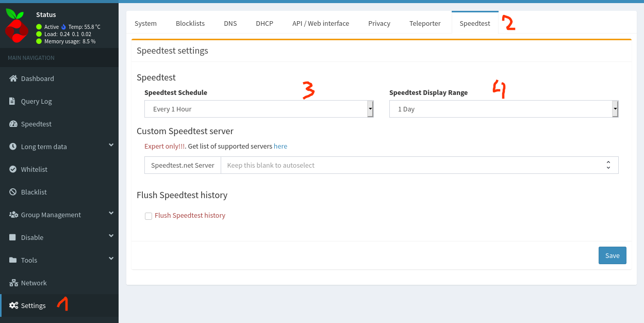The image size is (644, 323).
Task: Open the DHCP tab
Action: click(265, 23)
